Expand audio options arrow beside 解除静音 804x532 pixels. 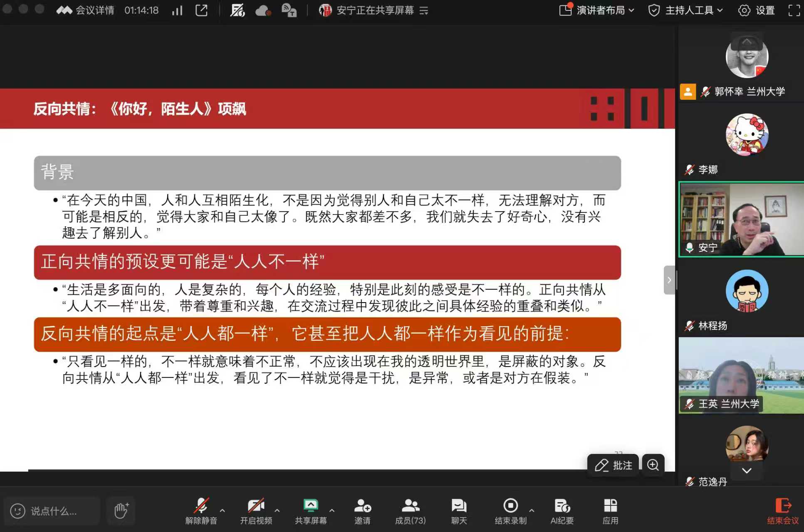coord(223,510)
